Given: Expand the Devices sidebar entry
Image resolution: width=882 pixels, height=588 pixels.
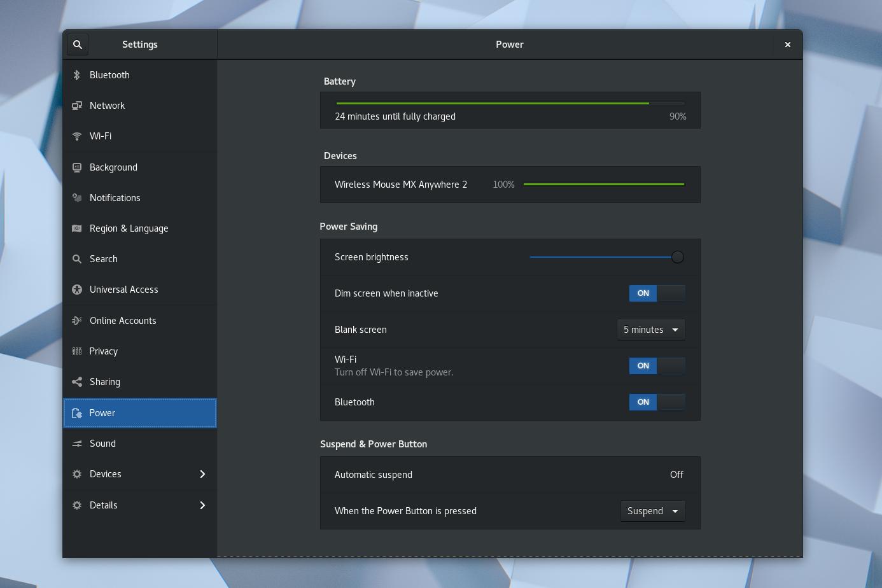Looking at the screenshot, I should (x=140, y=473).
